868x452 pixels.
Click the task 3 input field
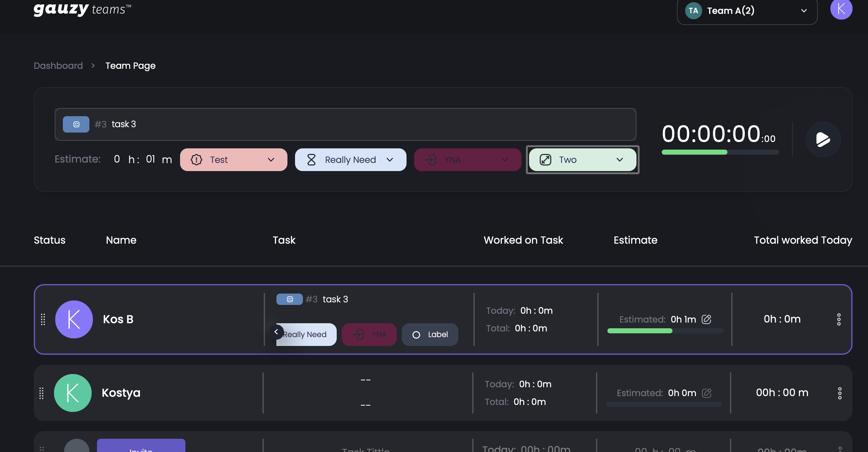(x=345, y=124)
